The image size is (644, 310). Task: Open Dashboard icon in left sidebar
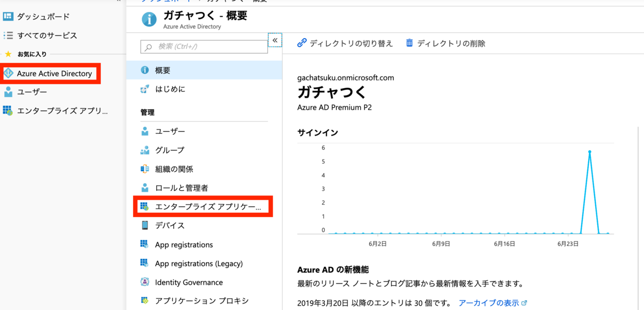point(8,17)
